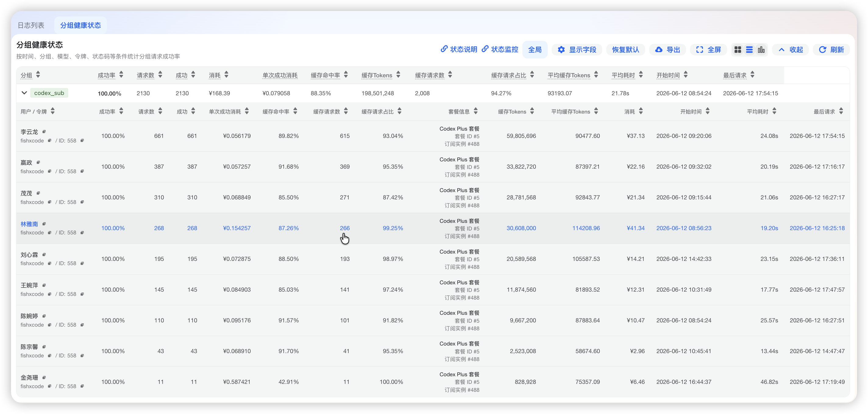Copy username 茂茂

click(38, 193)
